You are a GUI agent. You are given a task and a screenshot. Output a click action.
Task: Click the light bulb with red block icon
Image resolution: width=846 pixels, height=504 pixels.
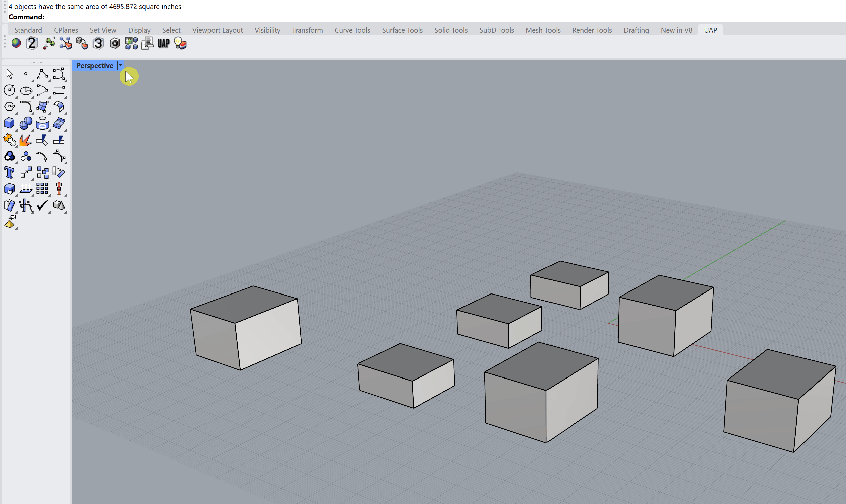180,44
